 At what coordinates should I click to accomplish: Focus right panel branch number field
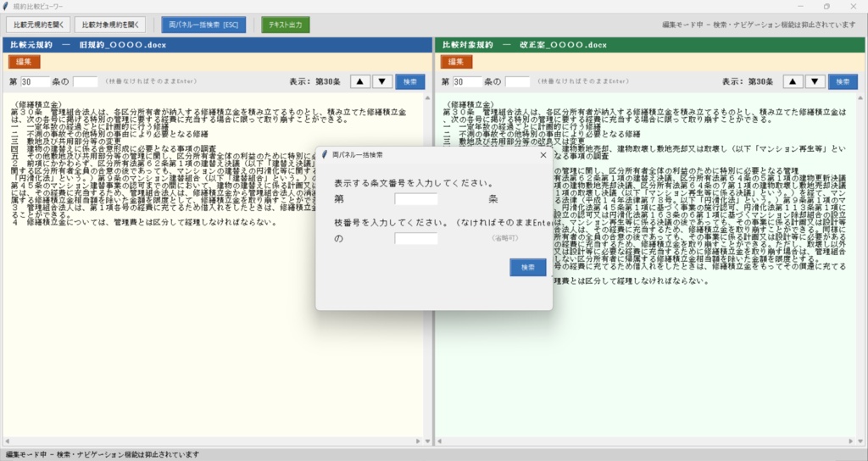click(518, 82)
